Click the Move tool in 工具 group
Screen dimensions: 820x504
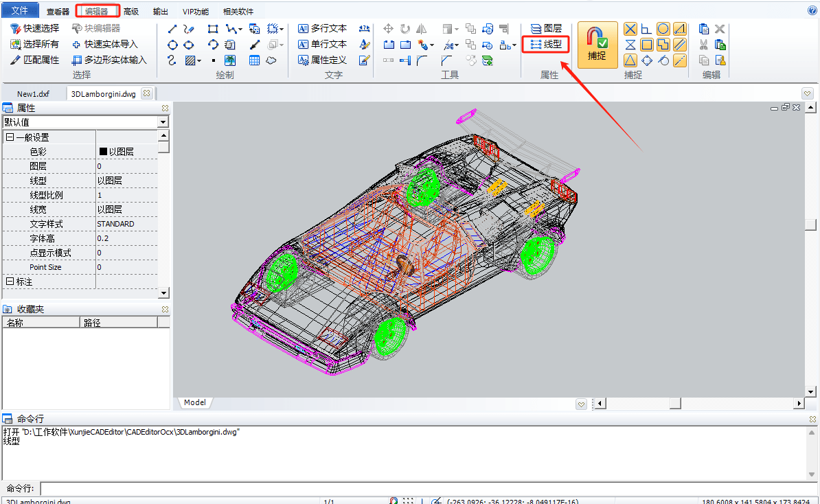coord(388,29)
